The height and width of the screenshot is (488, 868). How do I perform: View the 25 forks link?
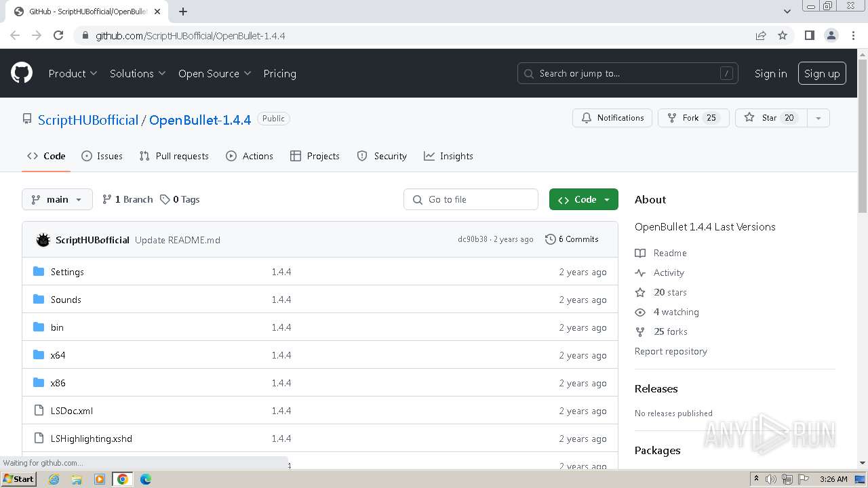point(661,331)
